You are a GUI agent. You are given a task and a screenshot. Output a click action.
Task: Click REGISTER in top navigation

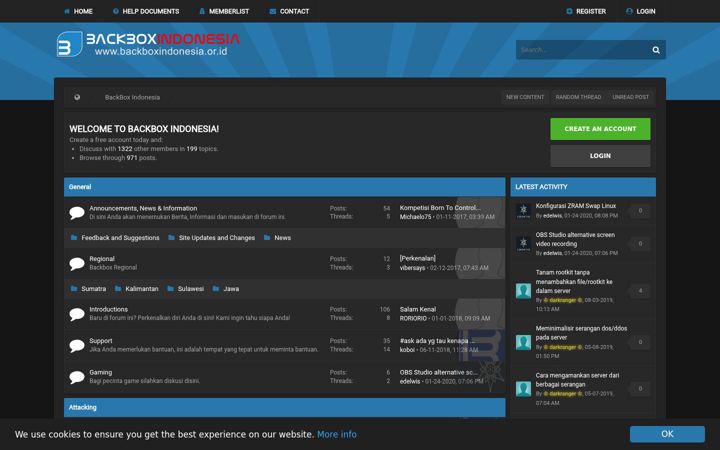(586, 11)
